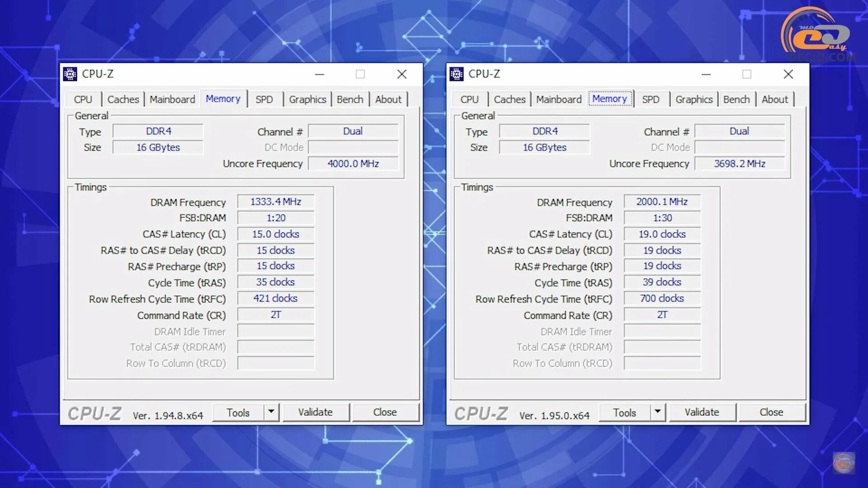
Task: Click the left CPU-Z window's title icon
Action: point(70,74)
